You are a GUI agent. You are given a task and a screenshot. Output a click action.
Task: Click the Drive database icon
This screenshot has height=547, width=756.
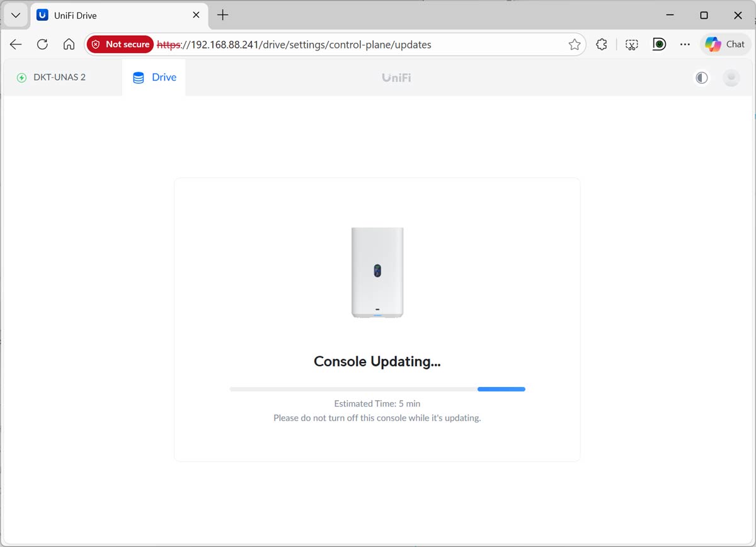point(139,77)
